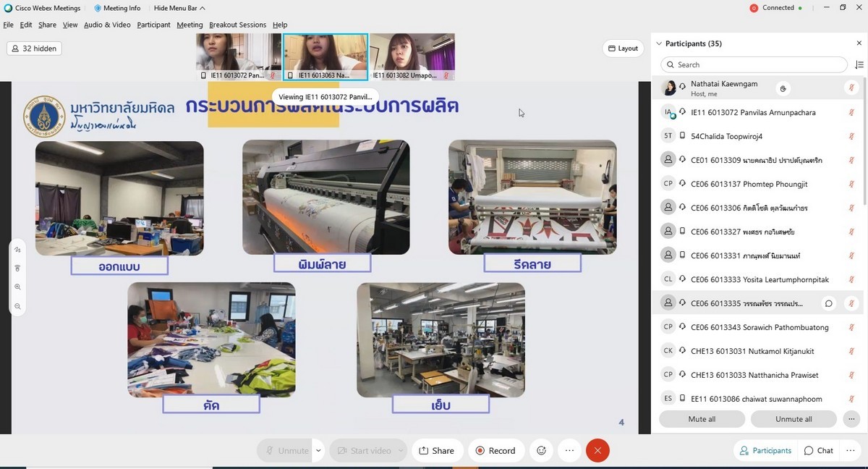
Task: Open the Breakout Sessions menu
Action: [x=237, y=25]
